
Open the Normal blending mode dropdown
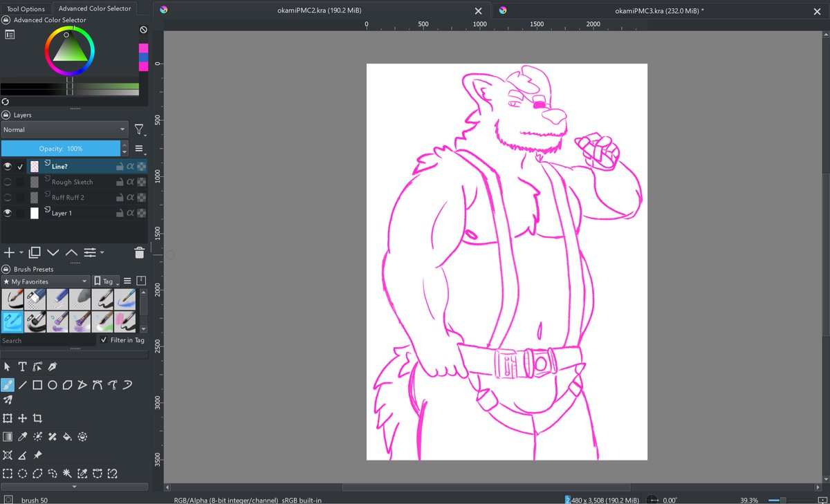click(x=64, y=129)
